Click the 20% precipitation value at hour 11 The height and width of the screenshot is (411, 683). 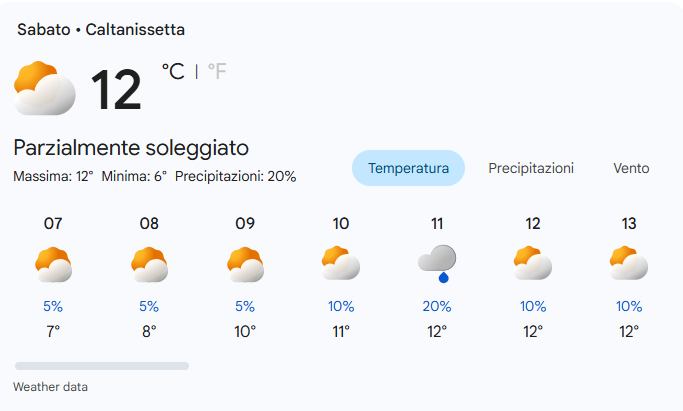coord(437,307)
